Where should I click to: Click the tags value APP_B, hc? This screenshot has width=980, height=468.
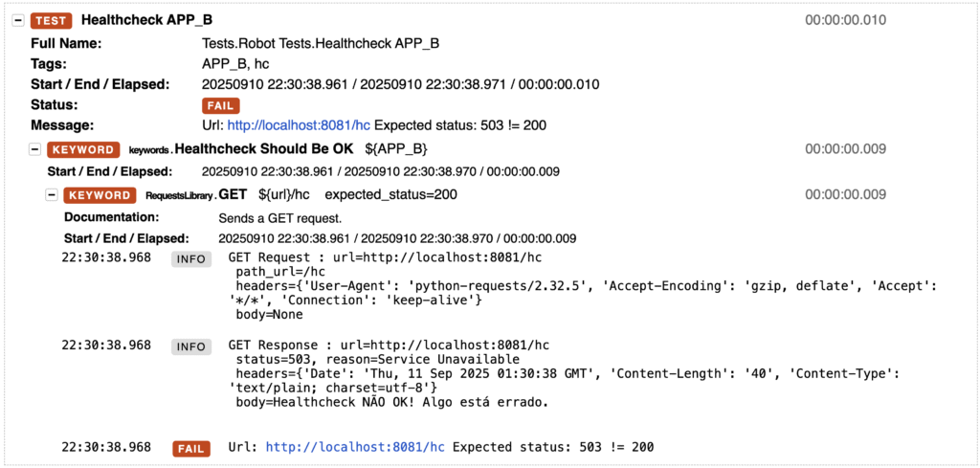pos(237,63)
